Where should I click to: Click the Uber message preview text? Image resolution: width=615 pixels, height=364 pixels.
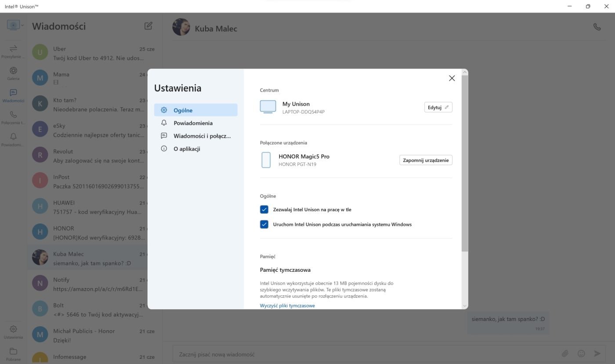point(98,58)
